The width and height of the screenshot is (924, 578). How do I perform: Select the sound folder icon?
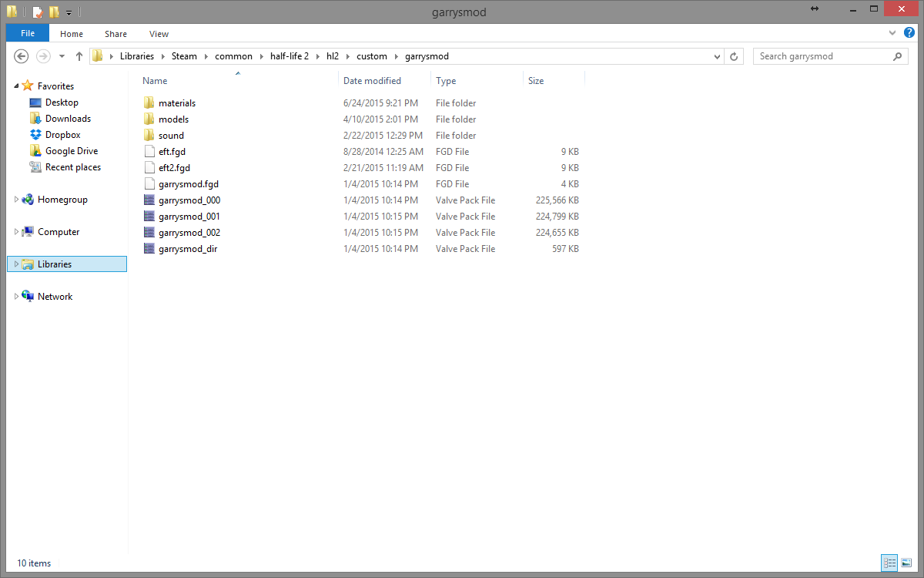click(x=149, y=136)
